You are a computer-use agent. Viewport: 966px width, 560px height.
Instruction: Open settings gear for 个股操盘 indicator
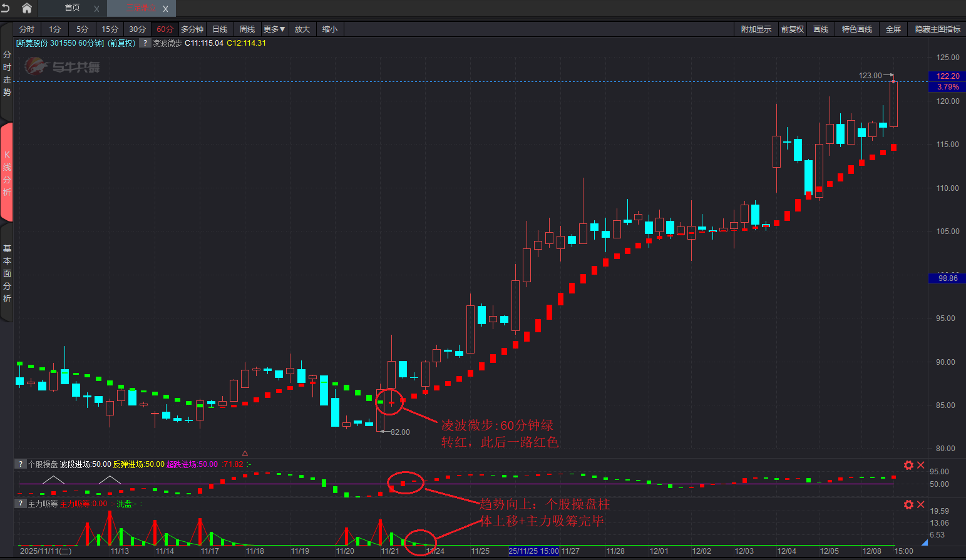pyautogui.click(x=908, y=465)
